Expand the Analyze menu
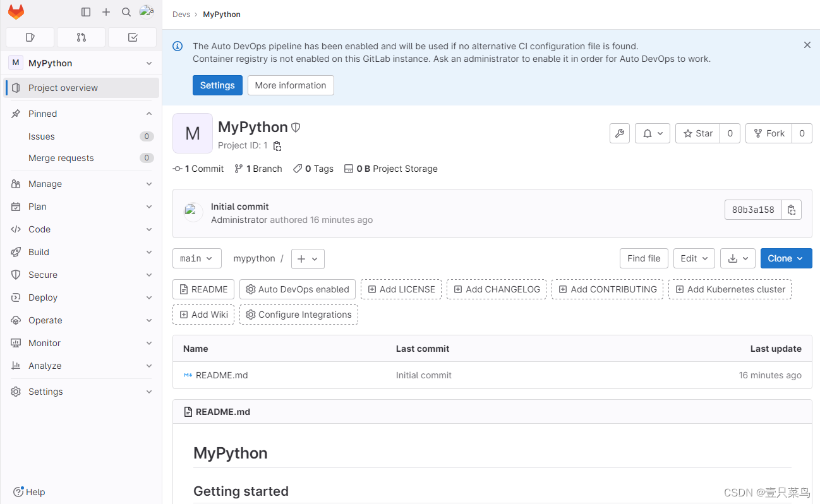This screenshot has width=820, height=504. pos(81,366)
